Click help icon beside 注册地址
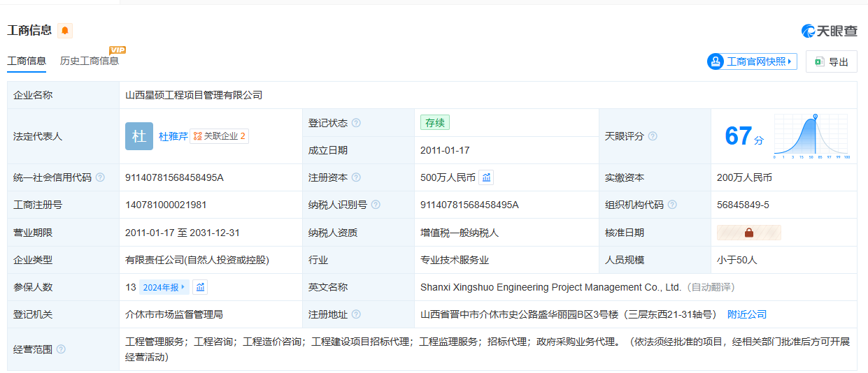 356,314
